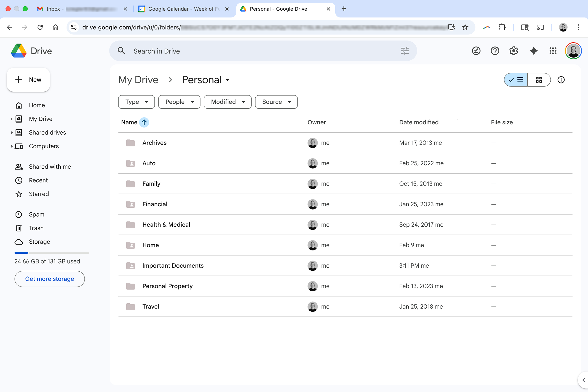Click the New button
Image resolution: width=588 pixels, height=392 pixels.
point(28,80)
